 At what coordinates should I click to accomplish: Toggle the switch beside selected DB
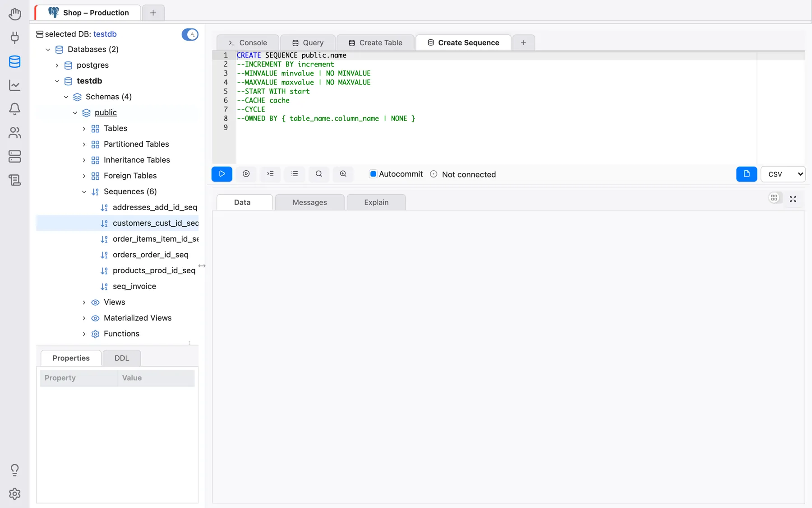point(190,34)
